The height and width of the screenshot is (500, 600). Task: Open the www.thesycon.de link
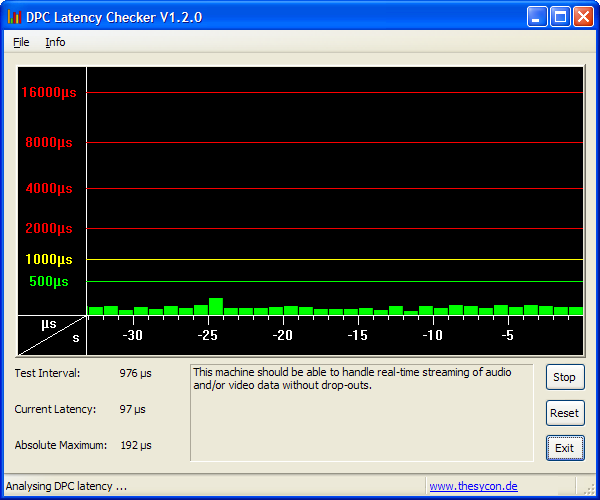tap(473, 486)
